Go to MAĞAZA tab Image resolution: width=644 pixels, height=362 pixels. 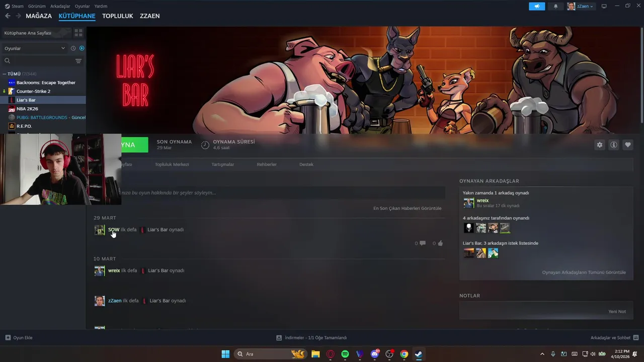coord(39,16)
